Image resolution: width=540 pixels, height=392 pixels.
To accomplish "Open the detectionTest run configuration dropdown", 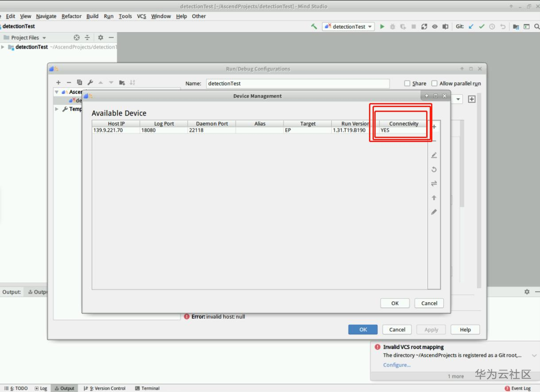I will coord(349,27).
